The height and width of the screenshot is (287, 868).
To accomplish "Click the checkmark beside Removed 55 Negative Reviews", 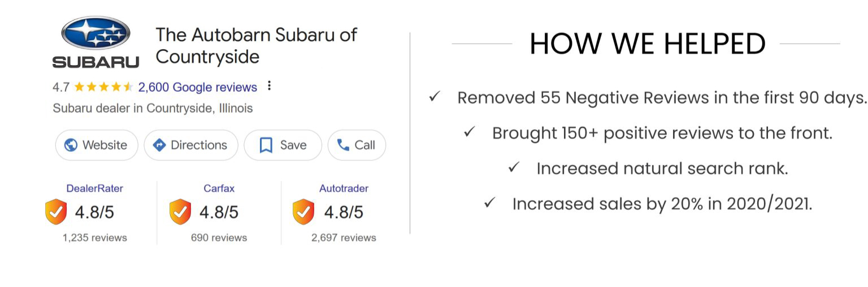I will pyautogui.click(x=434, y=97).
